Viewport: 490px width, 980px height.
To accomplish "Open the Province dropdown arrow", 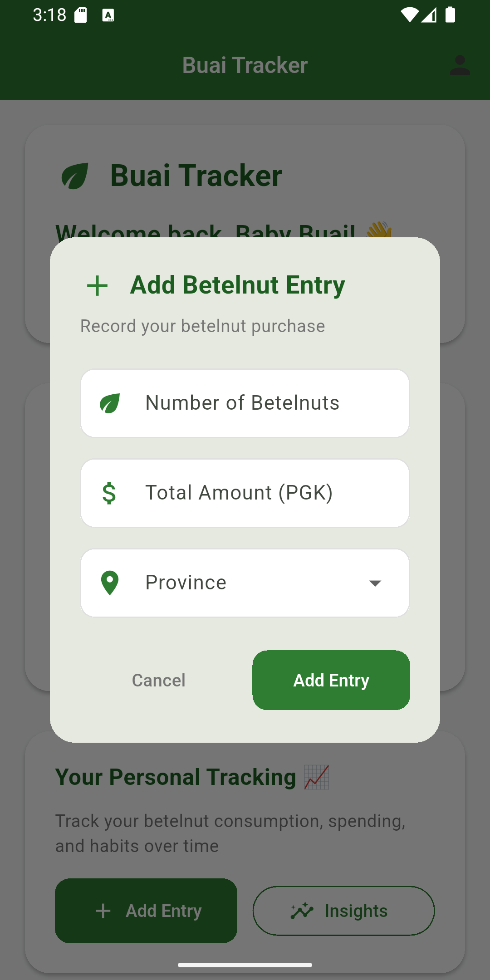I will pyautogui.click(x=375, y=583).
